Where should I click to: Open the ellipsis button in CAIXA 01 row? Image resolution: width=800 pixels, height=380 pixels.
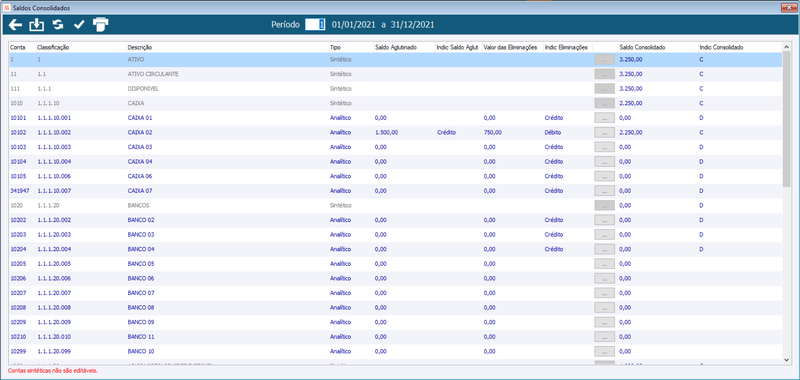(x=605, y=118)
